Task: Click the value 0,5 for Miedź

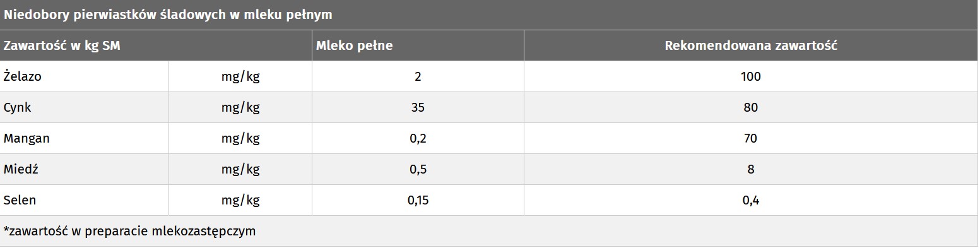Action: click(418, 169)
